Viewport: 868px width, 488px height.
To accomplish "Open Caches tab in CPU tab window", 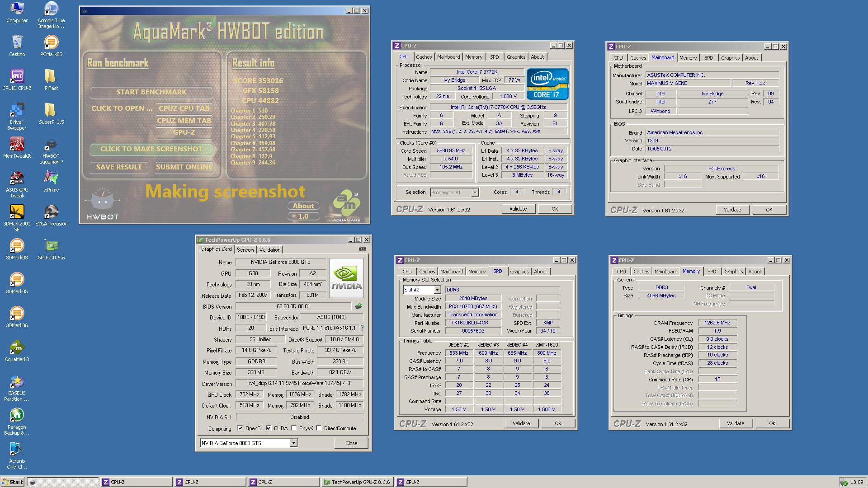I will (x=424, y=57).
